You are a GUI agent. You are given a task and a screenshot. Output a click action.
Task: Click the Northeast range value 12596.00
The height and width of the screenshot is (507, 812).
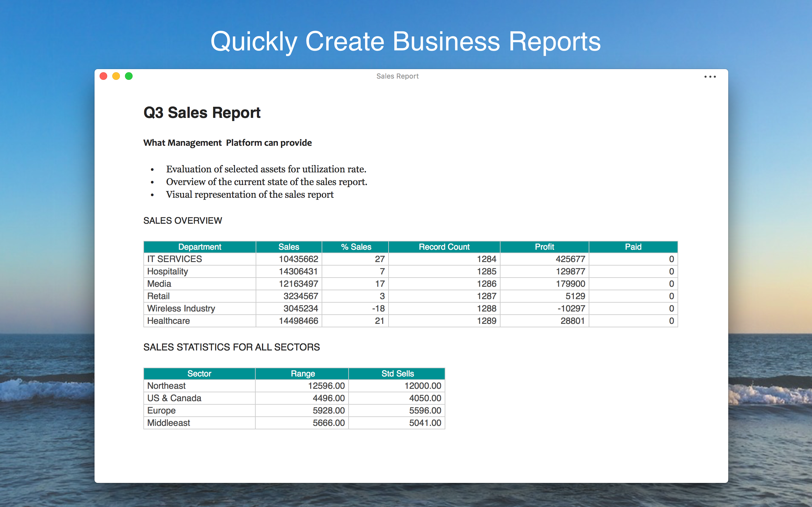(x=326, y=386)
